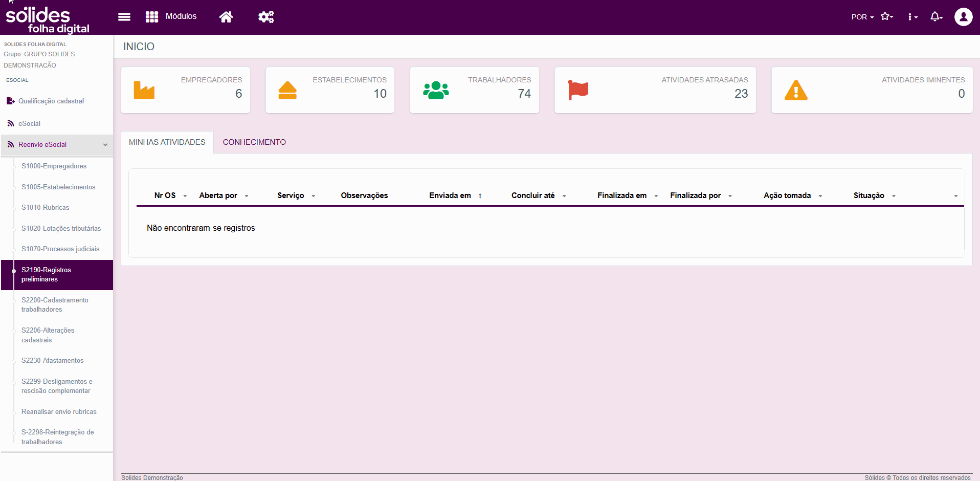The height and width of the screenshot is (481, 980).
Task: Click Solides Demonstração footer text
Action: [152, 477]
